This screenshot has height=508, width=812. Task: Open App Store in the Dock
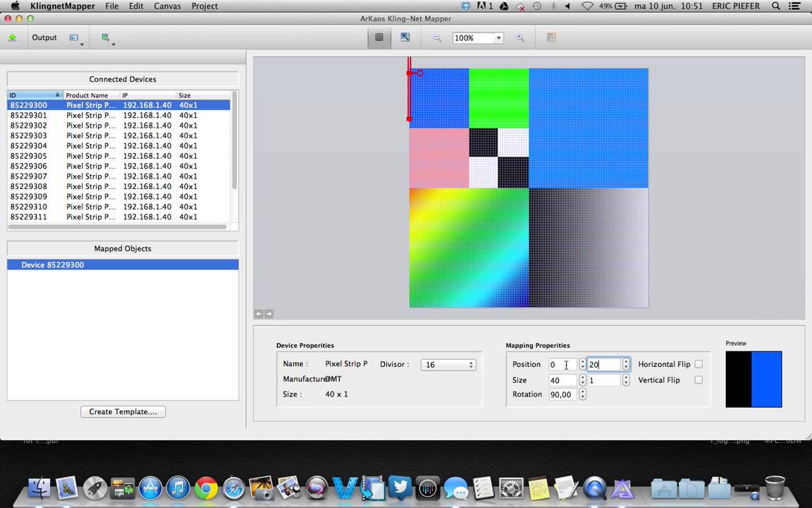point(150,488)
